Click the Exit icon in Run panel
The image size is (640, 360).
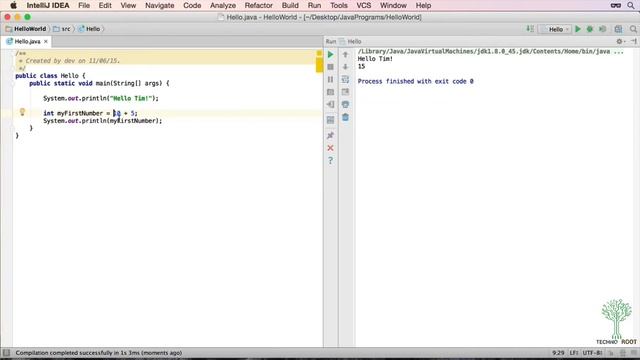pos(331,104)
